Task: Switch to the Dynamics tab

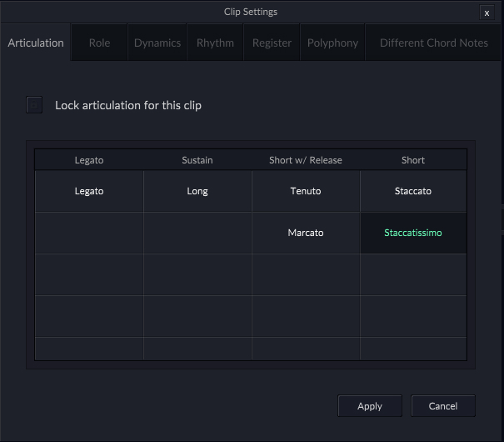Action: (x=157, y=43)
